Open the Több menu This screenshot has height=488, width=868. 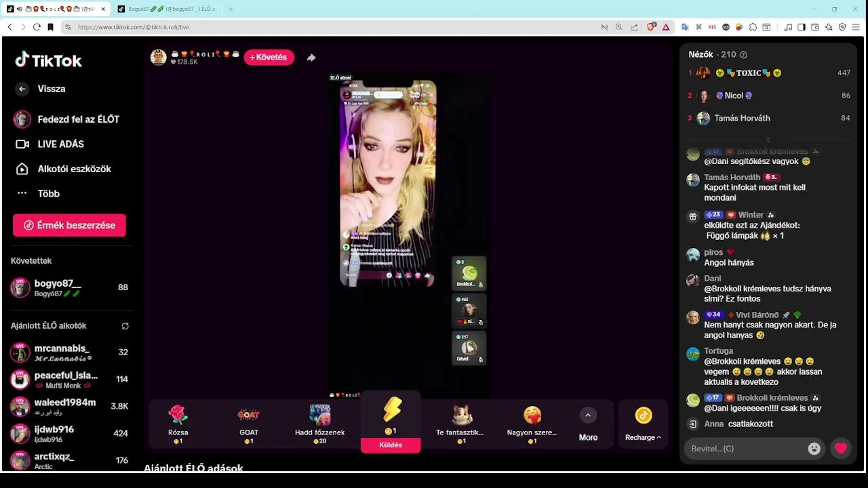point(38,194)
